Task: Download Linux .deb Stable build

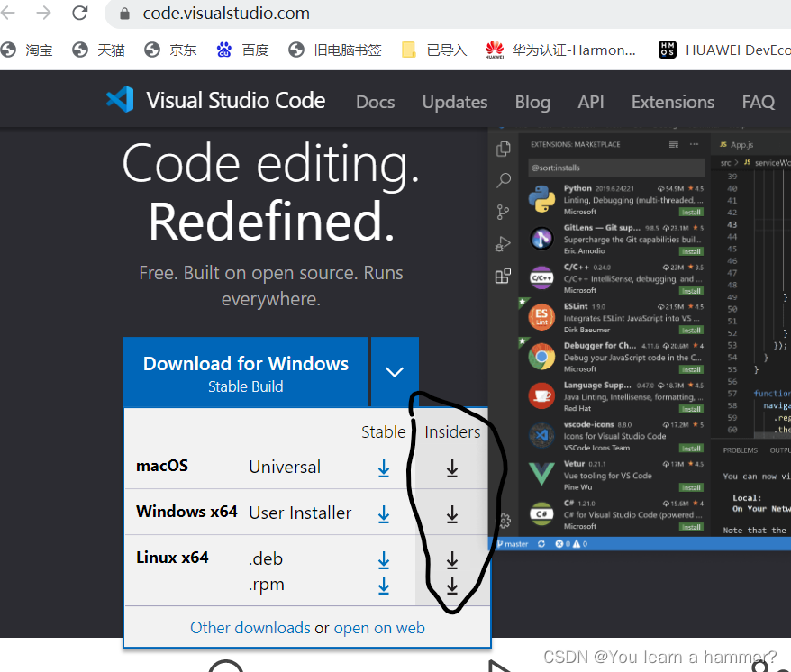Action: (384, 560)
